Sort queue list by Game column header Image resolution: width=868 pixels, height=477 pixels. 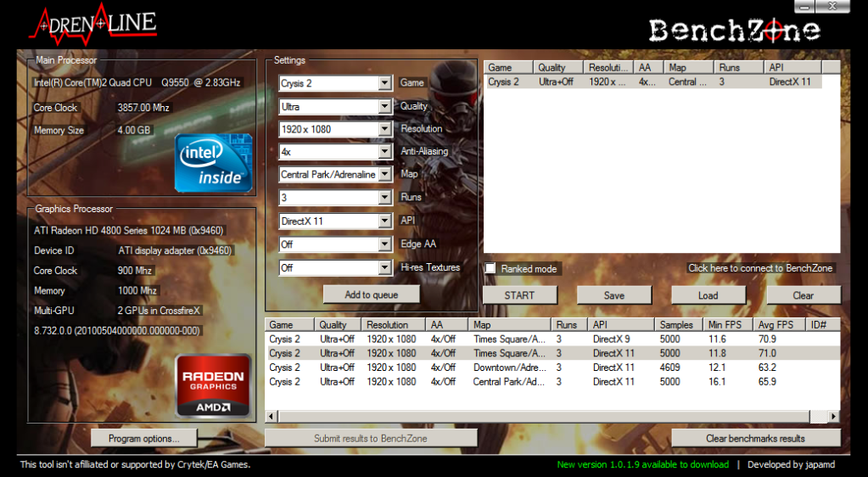[508, 68]
